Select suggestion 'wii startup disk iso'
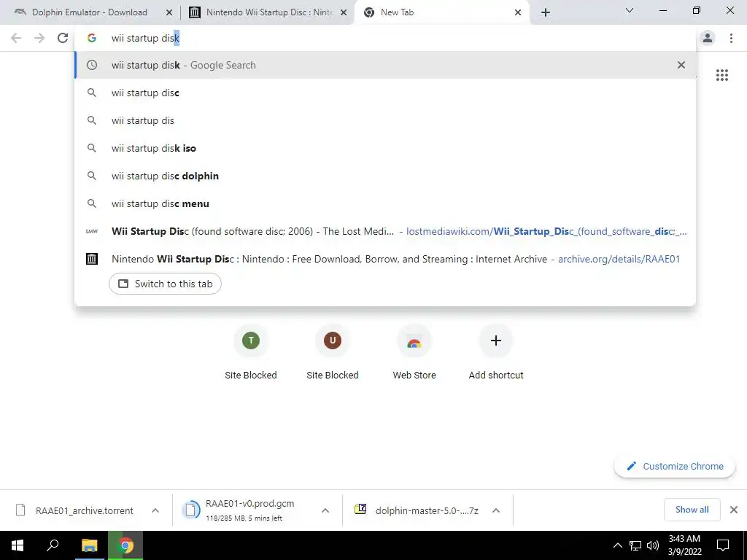Screen dimensions: 747x560 point(385,148)
